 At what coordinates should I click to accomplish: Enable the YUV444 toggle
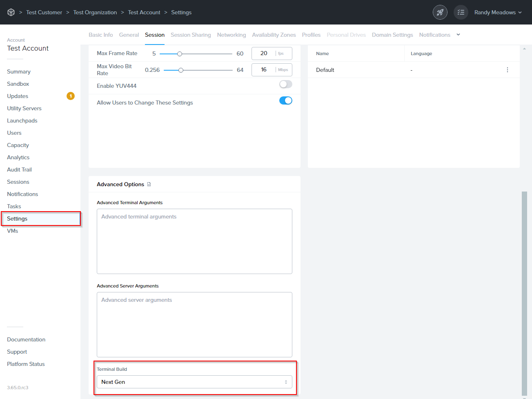pyautogui.click(x=285, y=84)
